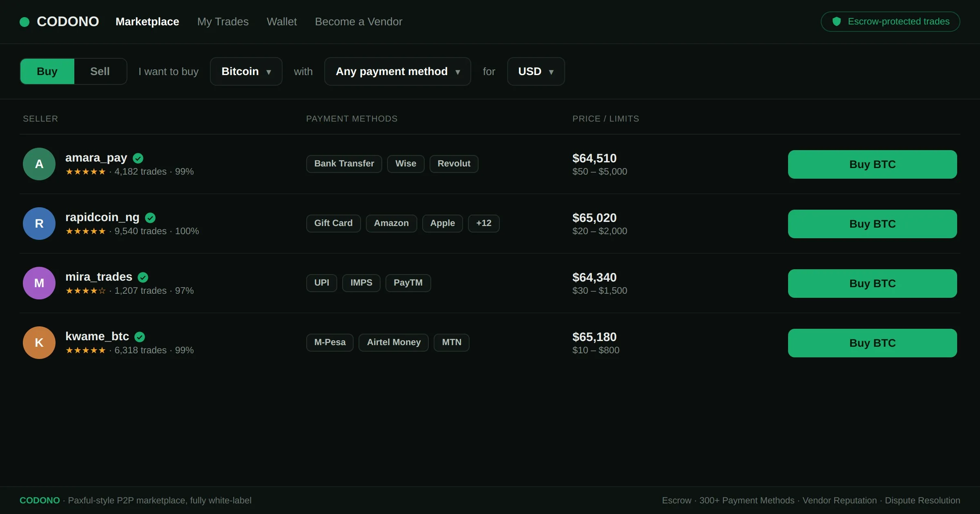The image size is (980, 514).
Task: Select the Buy toggle option
Action: (x=47, y=71)
